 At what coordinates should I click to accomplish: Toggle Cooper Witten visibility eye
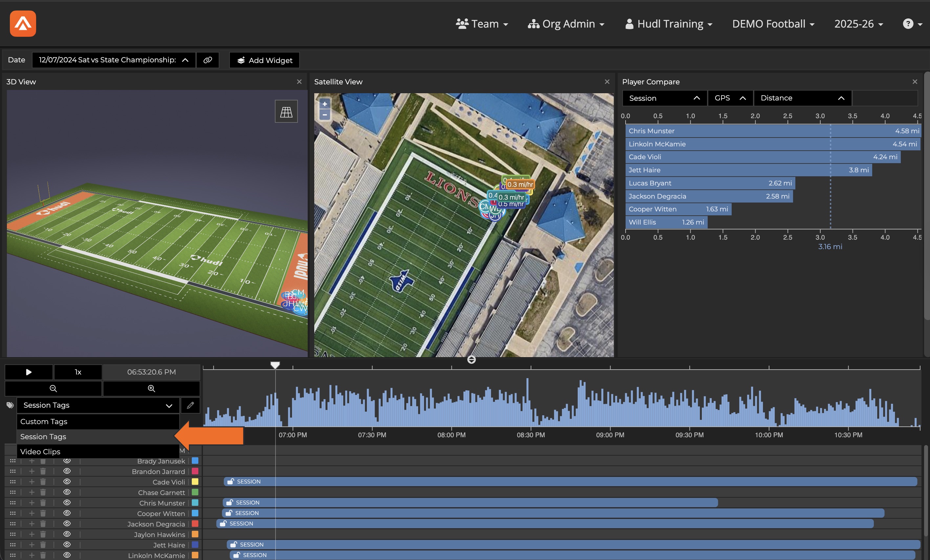click(67, 513)
